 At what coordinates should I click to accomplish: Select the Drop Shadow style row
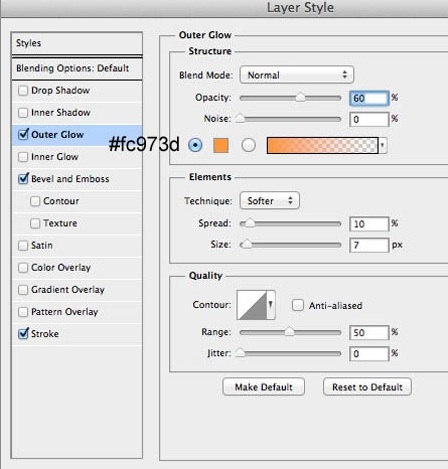click(x=77, y=91)
